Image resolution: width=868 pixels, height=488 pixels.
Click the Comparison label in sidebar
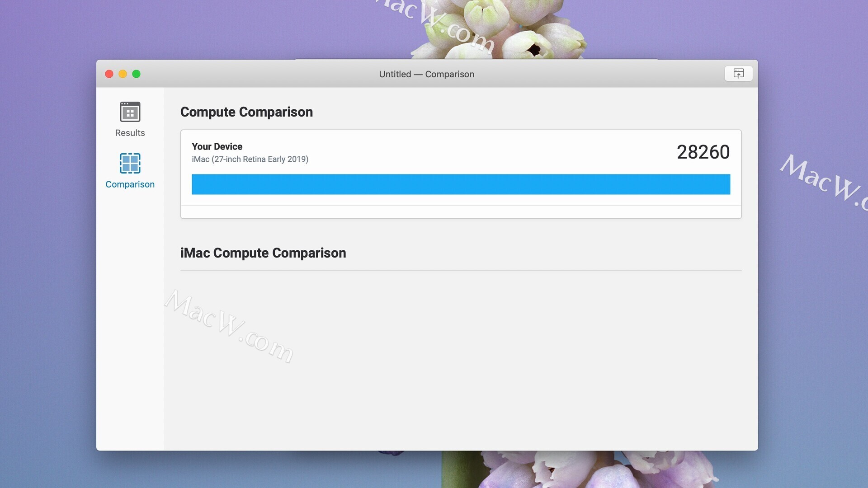point(130,184)
